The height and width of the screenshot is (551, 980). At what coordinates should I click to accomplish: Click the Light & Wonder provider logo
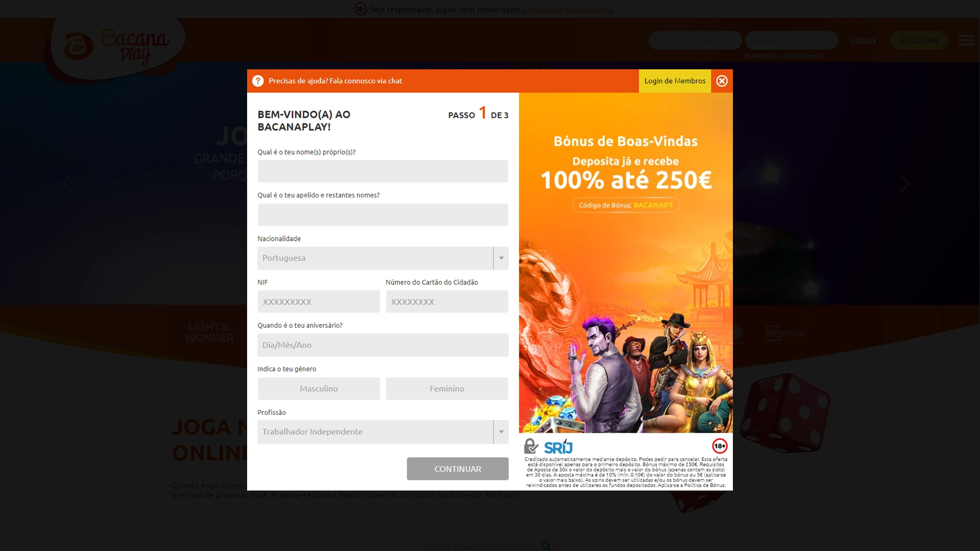point(209,333)
